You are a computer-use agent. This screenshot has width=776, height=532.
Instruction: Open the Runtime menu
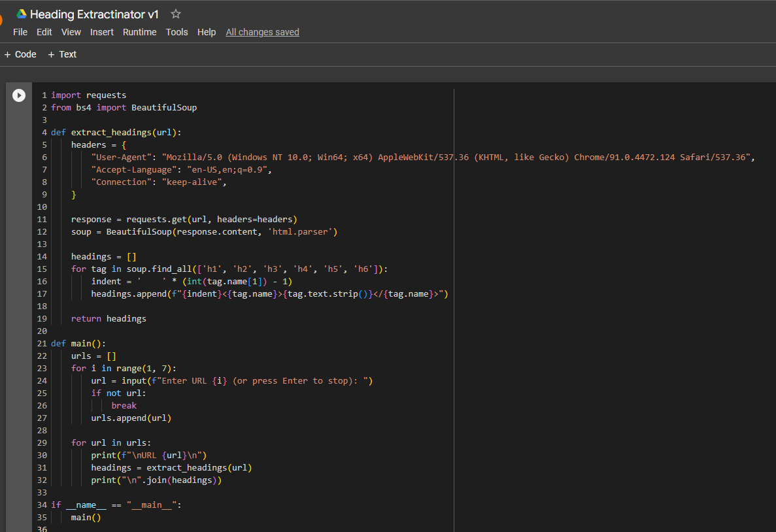(140, 32)
